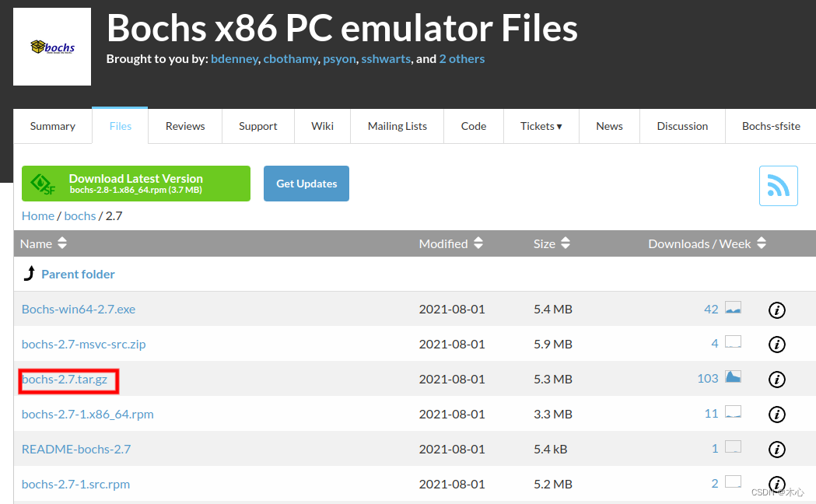Click the 3.3 MB size cell
Image resolution: width=816 pixels, height=504 pixels.
(552, 414)
